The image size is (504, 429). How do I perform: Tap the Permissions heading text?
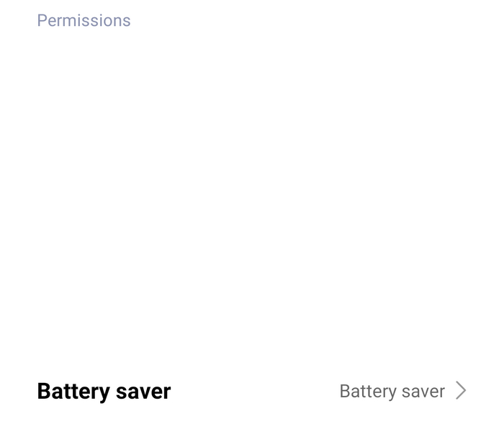(84, 21)
